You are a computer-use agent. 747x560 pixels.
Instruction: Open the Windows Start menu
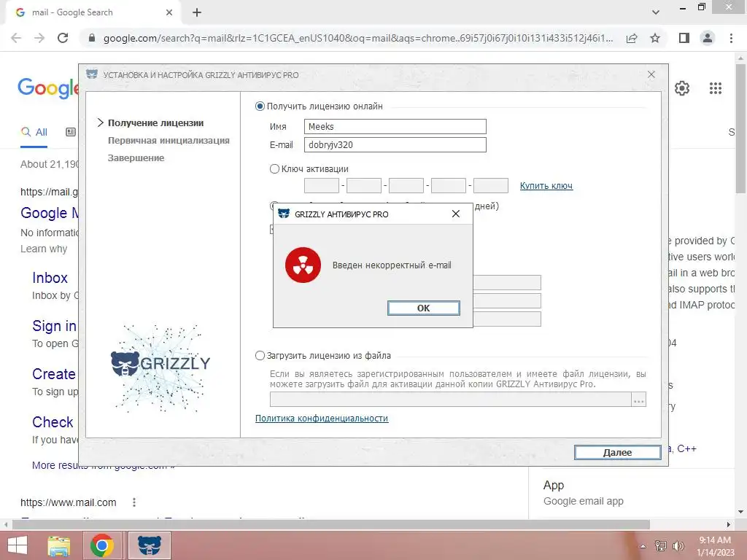[18, 545]
